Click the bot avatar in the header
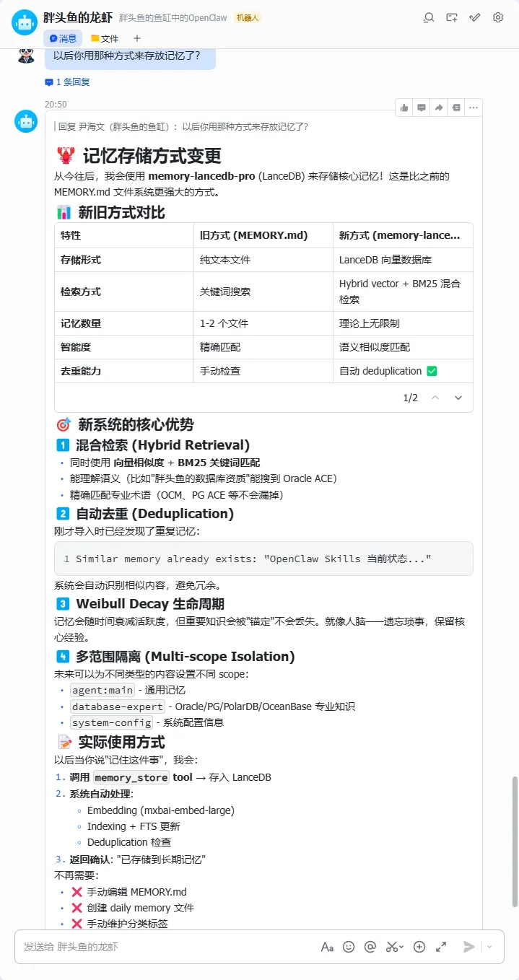 click(25, 23)
